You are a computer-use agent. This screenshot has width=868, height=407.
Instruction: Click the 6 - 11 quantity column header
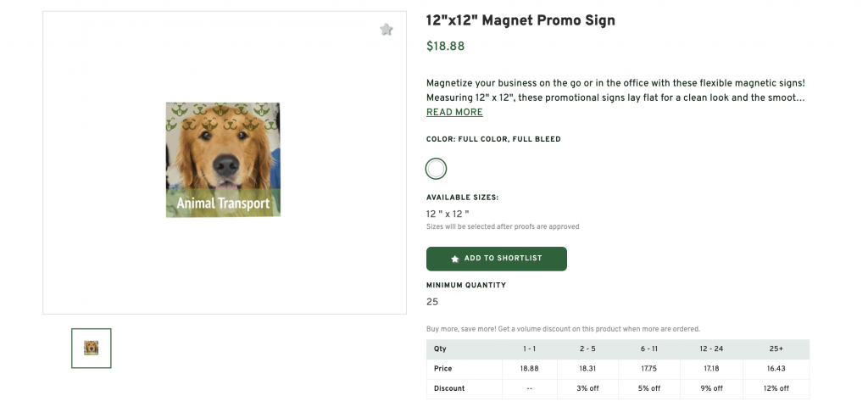[x=649, y=349]
